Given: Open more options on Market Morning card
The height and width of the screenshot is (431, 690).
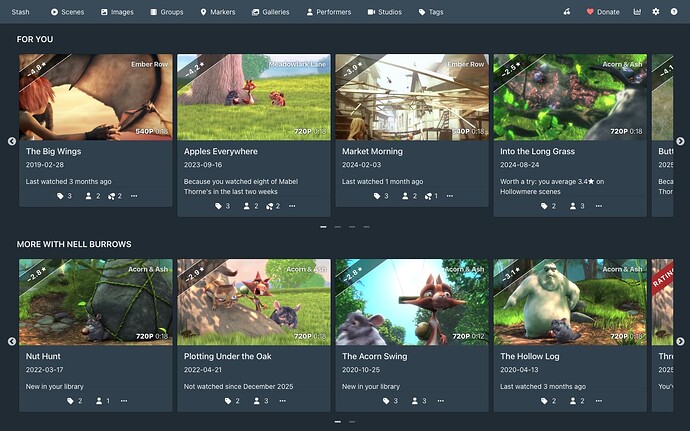Looking at the screenshot, I should click(x=450, y=196).
